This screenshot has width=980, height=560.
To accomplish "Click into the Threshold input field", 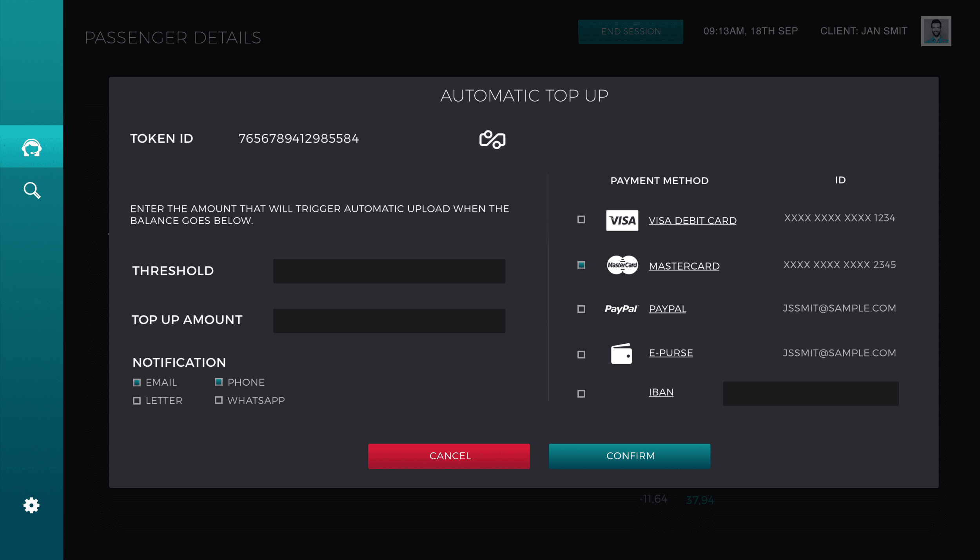I will point(388,271).
